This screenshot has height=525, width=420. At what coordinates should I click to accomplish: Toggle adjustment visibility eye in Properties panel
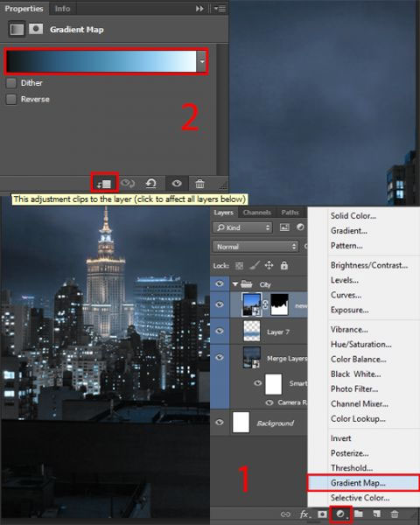pyautogui.click(x=177, y=183)
